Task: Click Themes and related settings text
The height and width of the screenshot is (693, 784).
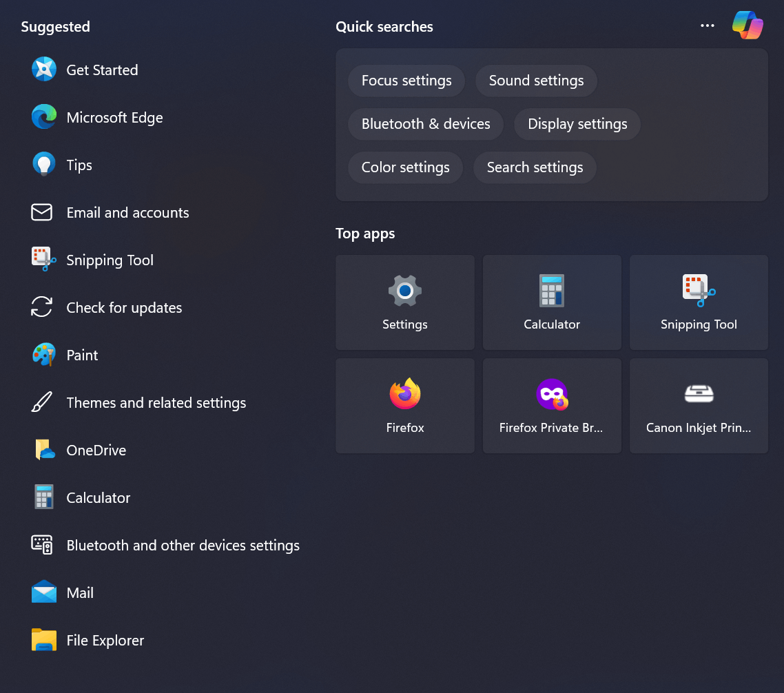Action: (156, 402)
